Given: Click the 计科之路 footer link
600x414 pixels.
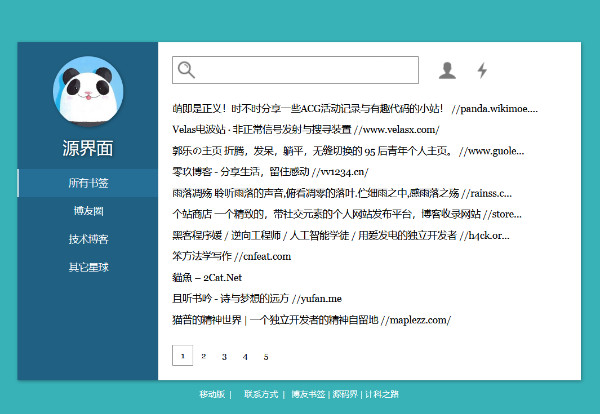Looking at the screenshot, I should 382,394.
